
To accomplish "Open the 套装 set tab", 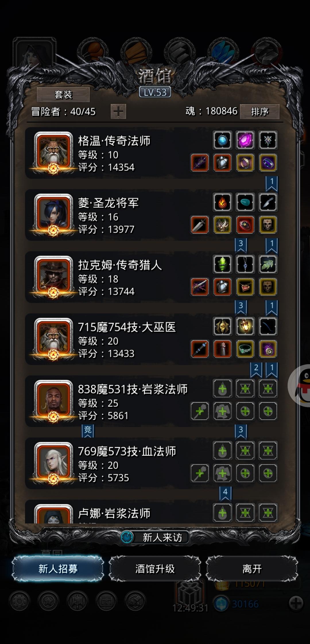I will [63, 94].
